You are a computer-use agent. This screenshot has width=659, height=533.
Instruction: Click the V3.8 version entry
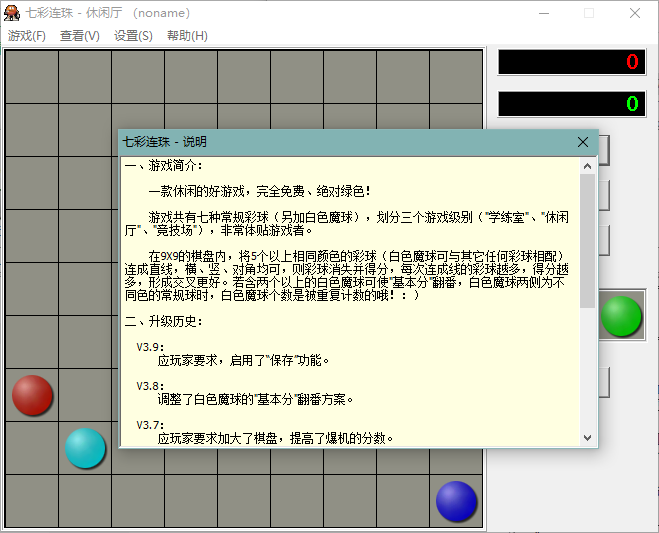pos(150,386)
